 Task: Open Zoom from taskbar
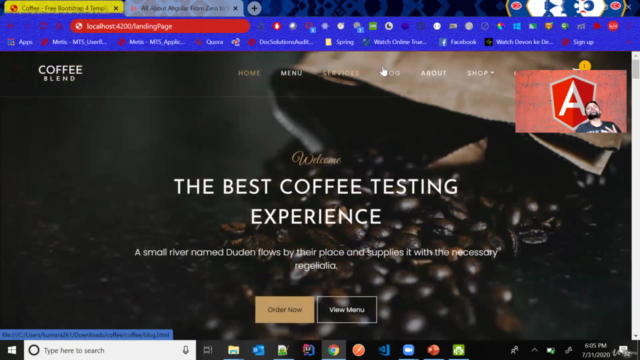tap(409, 350)
